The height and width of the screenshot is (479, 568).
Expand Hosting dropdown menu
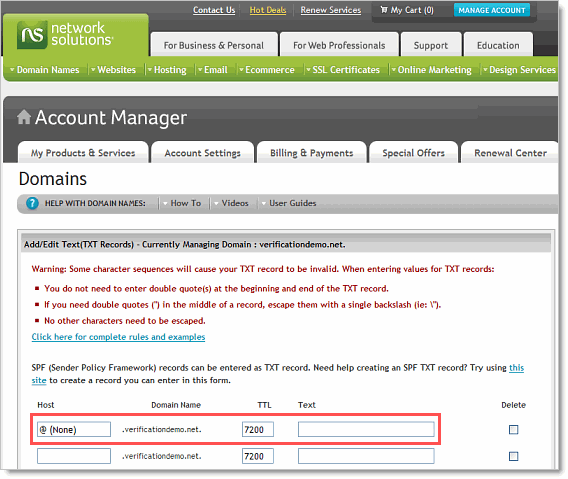pyautogui.click(x=167, y=70)
